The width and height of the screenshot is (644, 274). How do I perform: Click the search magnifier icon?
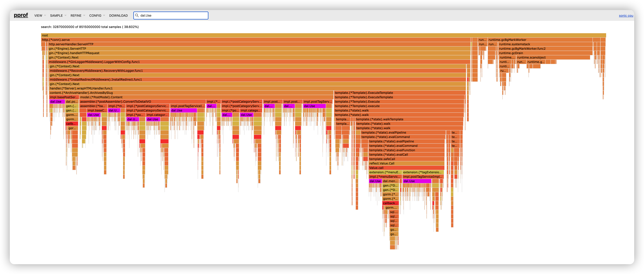[137, 15]
